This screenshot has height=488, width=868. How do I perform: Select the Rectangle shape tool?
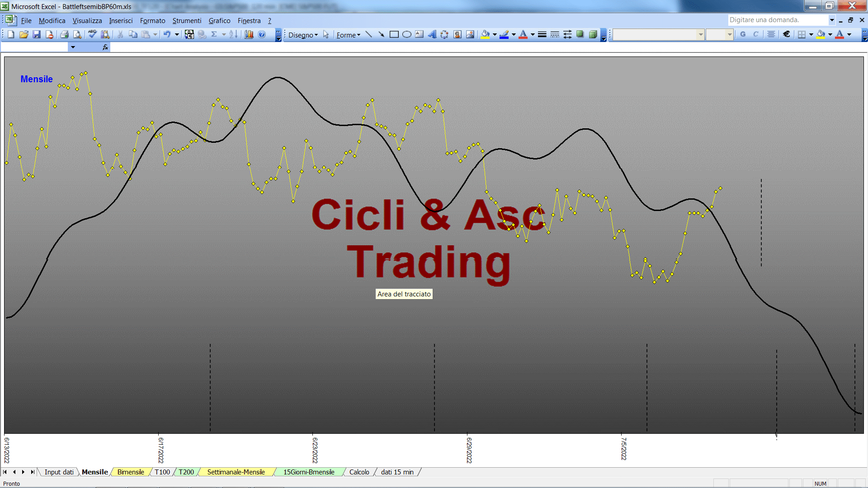394,34
